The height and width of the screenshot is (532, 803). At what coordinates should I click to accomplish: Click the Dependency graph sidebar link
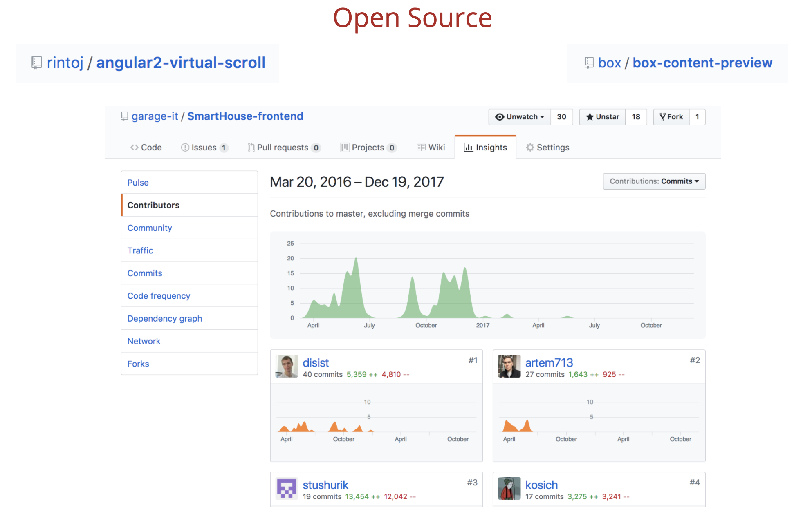(164, 319)
